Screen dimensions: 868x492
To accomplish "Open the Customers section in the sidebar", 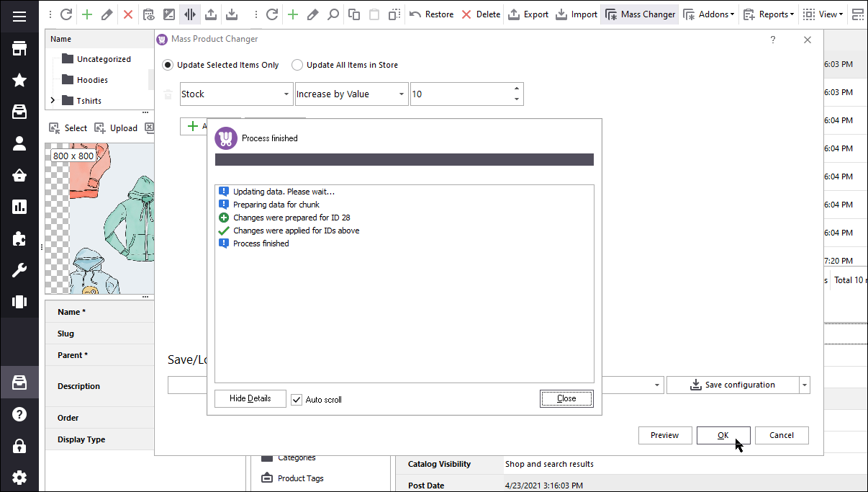I will [19, 143].
